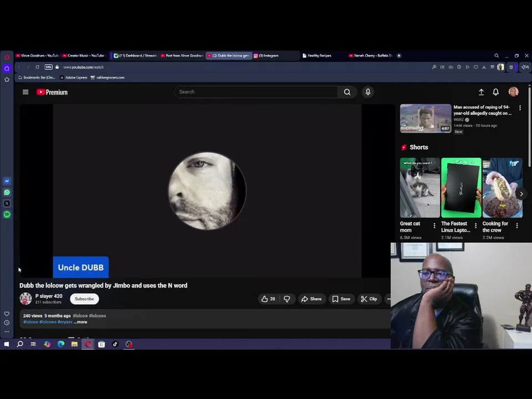Open options menu for 'Cooking for the crew' short
This screenshot has width=532, height=399.
[516, 226]
